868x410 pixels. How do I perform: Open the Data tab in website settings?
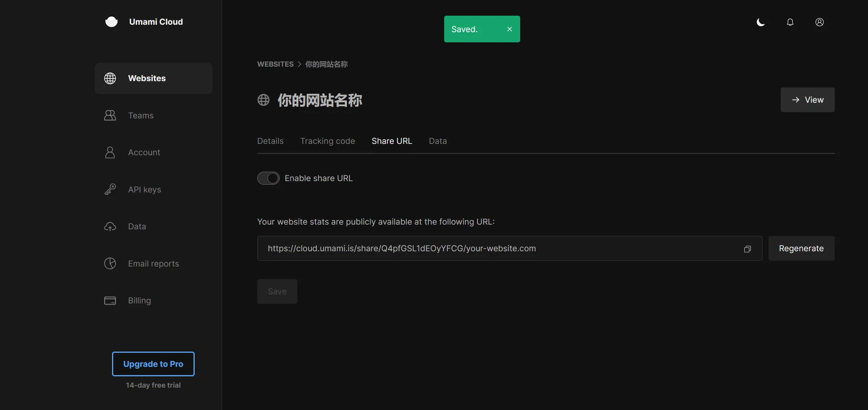tap(438, 141)
